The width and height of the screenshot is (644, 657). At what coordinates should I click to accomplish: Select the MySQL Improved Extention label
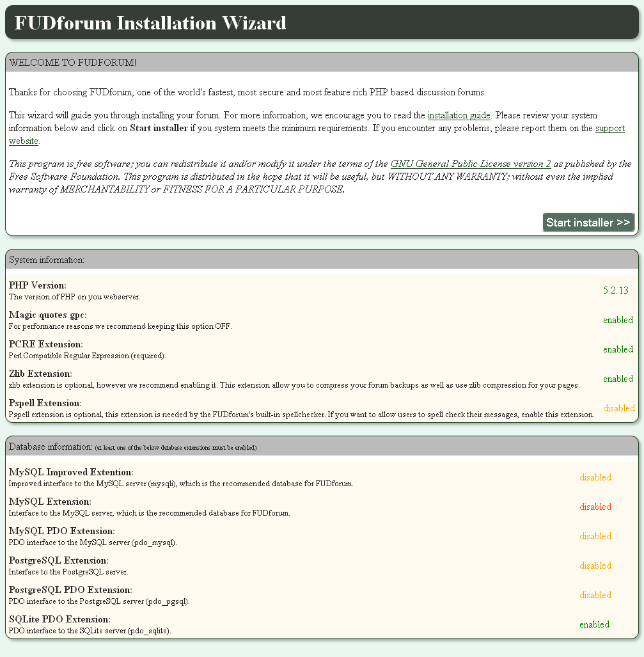click(71, 472)
